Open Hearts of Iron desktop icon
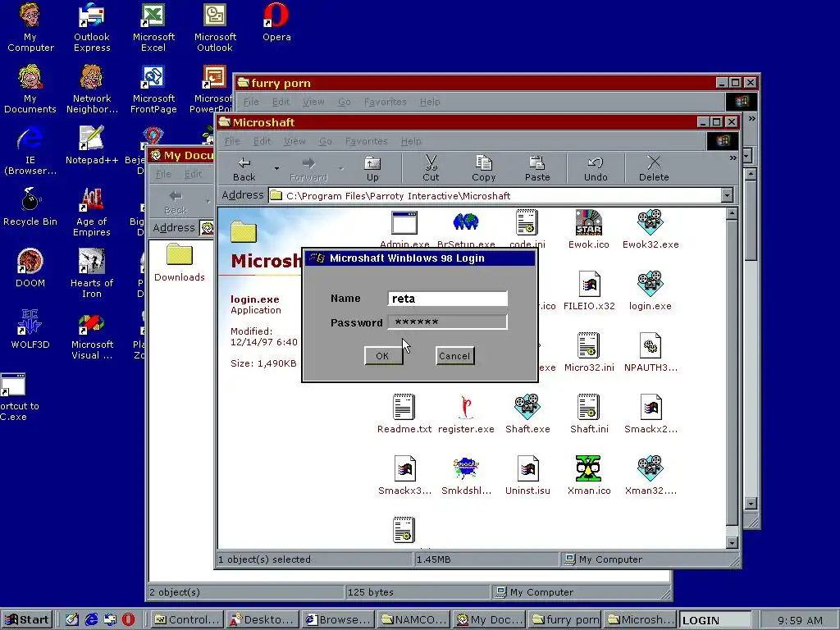The image size is (840, 630). click(92, 274)
